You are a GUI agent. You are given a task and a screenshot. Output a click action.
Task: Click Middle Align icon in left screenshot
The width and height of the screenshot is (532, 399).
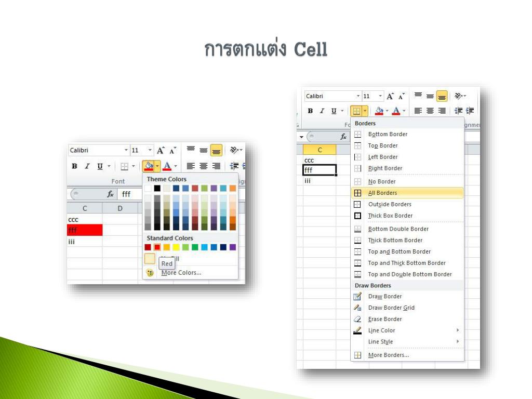[x=204, y=150]
